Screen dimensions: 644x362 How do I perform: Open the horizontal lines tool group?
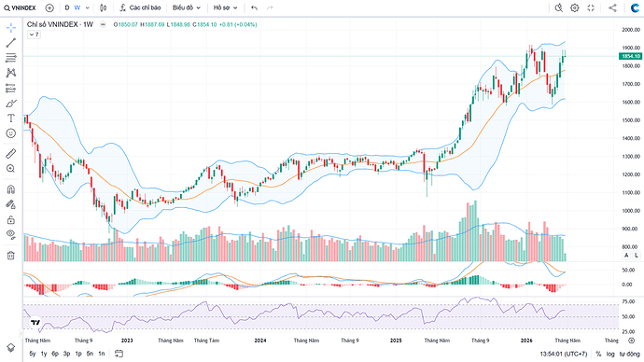pos(11,58)
